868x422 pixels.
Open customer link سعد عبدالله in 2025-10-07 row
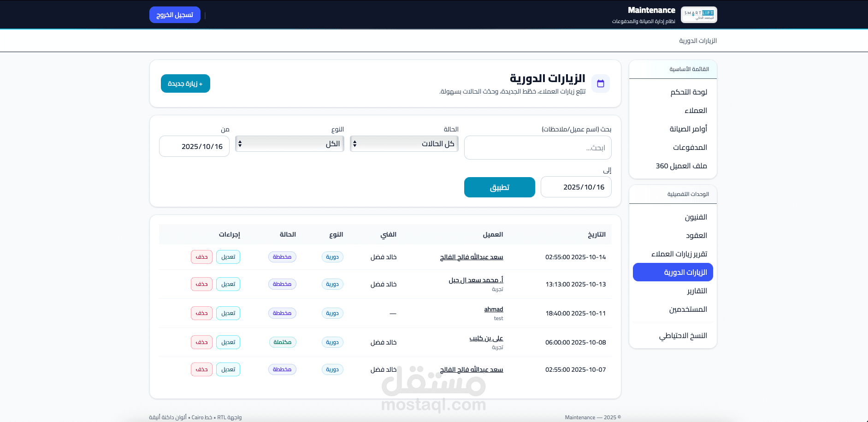(x=472, y=369)
